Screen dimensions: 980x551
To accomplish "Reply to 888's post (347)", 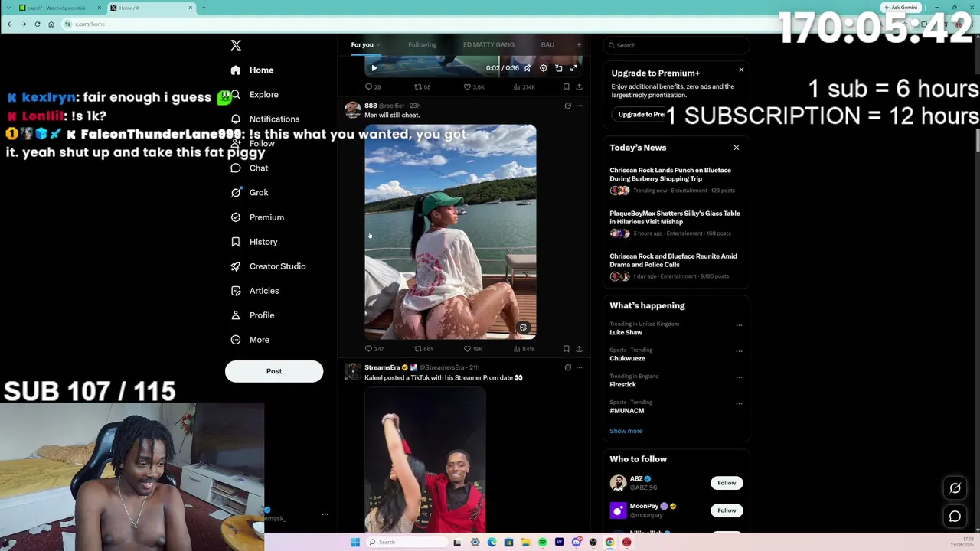I will point(374,349).
